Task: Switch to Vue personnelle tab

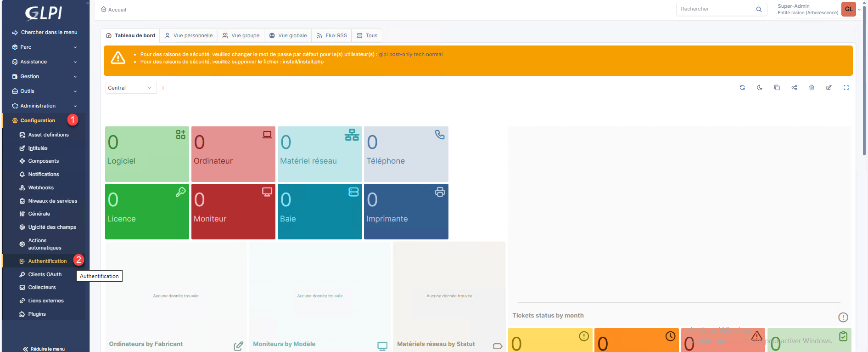Action: [189, 35]
